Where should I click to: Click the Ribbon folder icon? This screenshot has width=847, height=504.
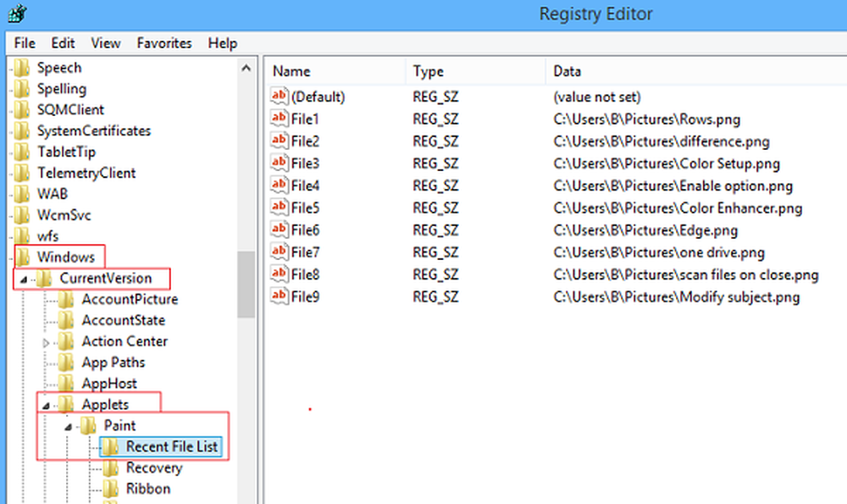pyautogui.click(x=111, y=490)
